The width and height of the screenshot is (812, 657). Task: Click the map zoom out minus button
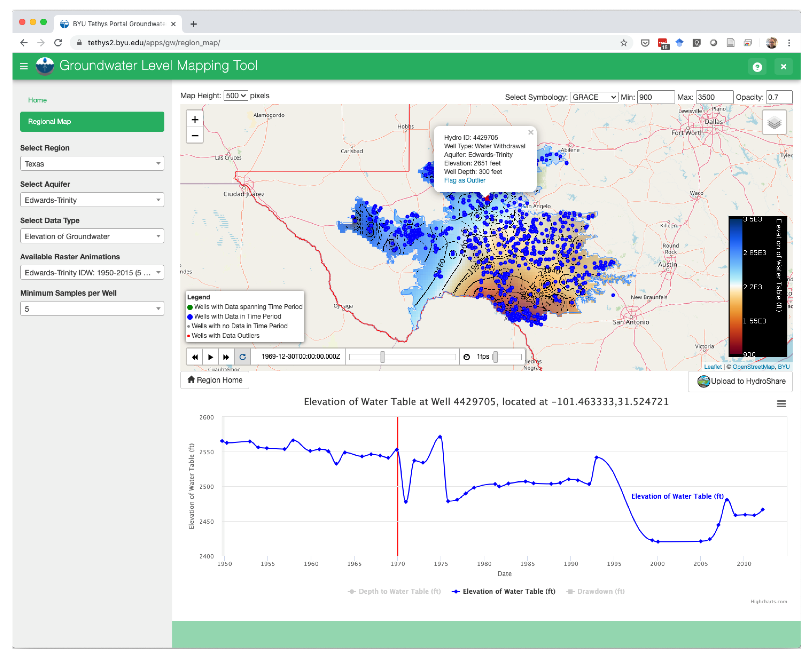click(195, 135)
